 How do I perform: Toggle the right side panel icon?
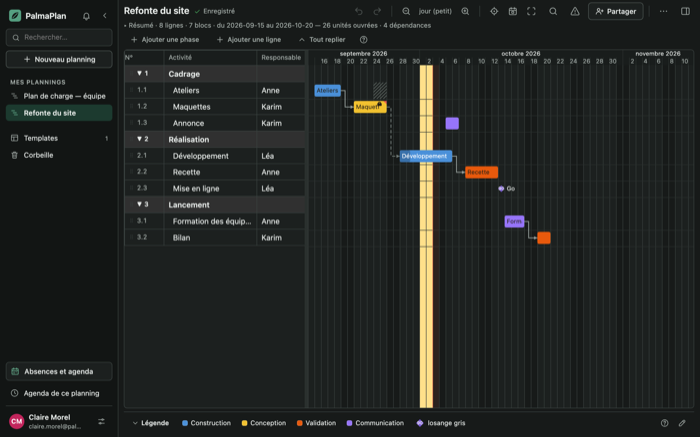685,11
